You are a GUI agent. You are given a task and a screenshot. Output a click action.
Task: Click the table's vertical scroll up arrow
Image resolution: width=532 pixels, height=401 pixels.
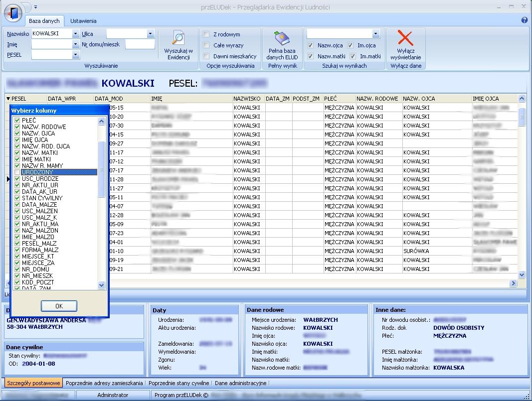[522, 99]
